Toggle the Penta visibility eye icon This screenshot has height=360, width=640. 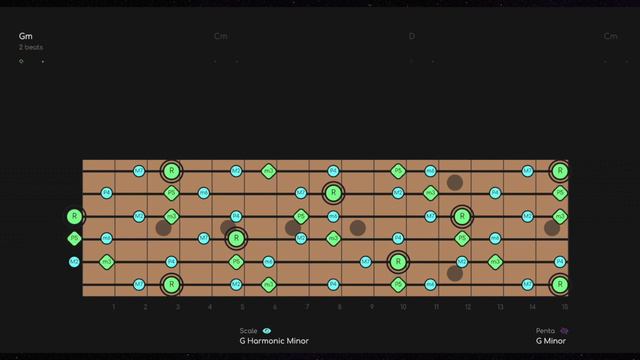[x=564, y=331]
